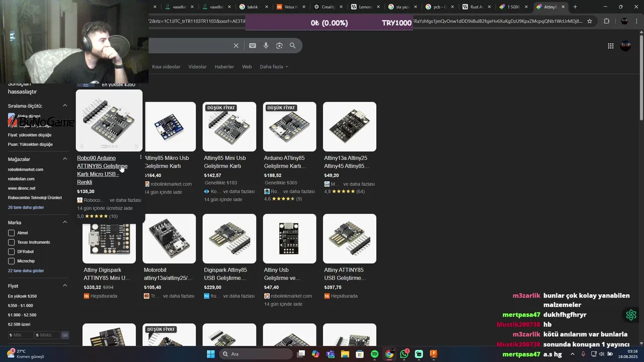Switch to Chrome in the taskbar

(389, 354)
